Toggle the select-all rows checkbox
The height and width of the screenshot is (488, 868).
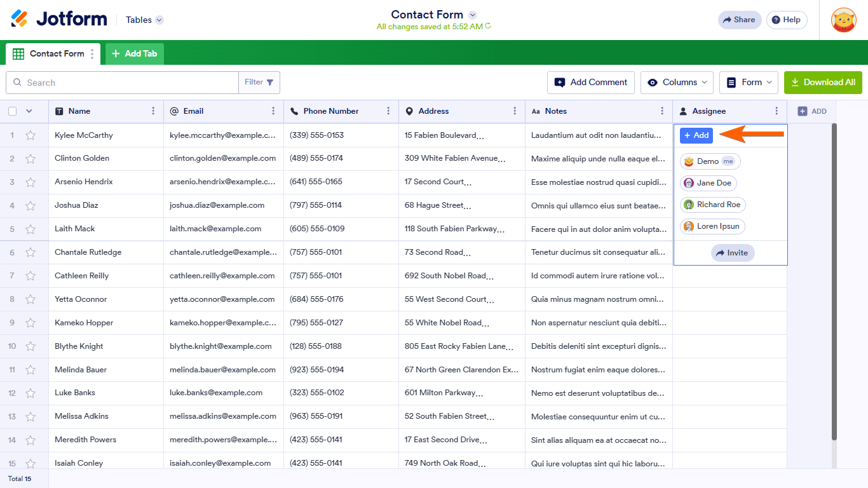(13, 111)
